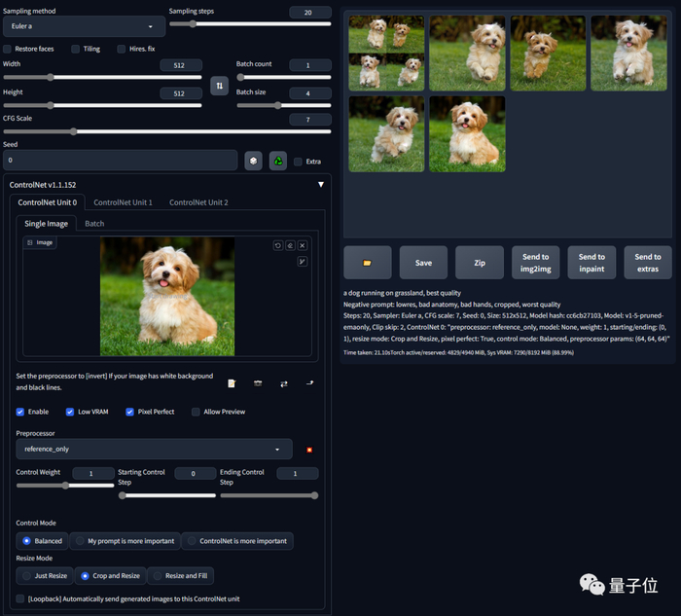
Task: Click Send to inpaint button
Action: [x=591, y=263]
